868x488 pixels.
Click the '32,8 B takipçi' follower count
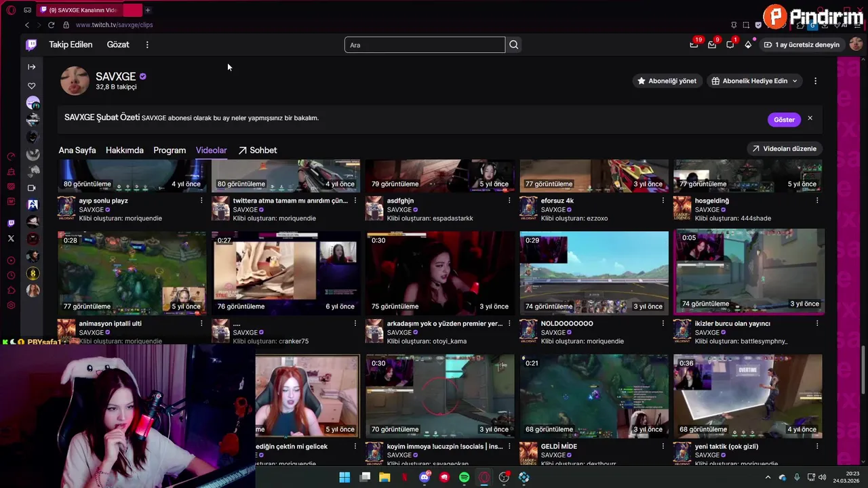tap(116, 87)
